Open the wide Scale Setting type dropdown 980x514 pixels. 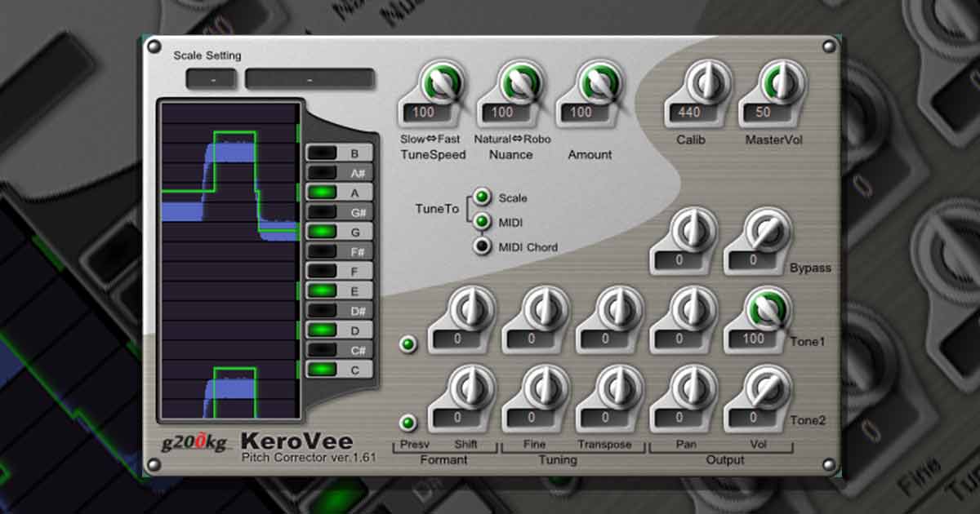pos(310,79)
